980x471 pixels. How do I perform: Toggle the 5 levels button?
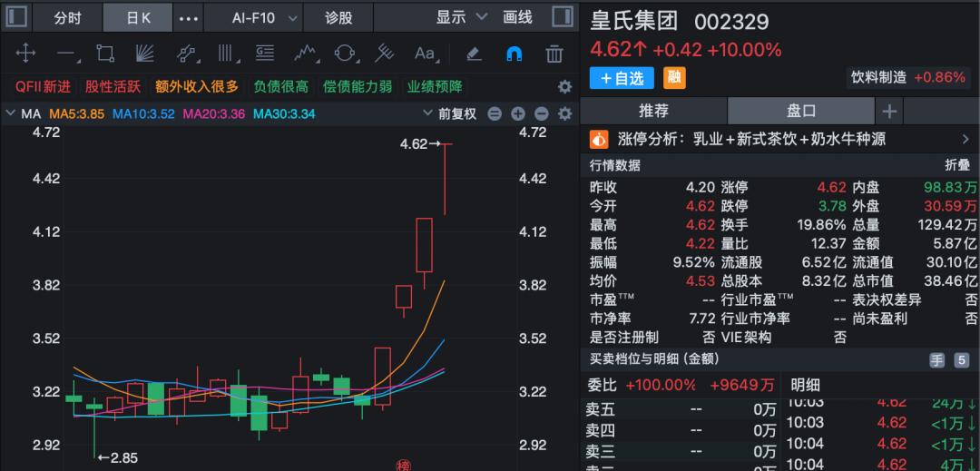(x=961, y=360)
